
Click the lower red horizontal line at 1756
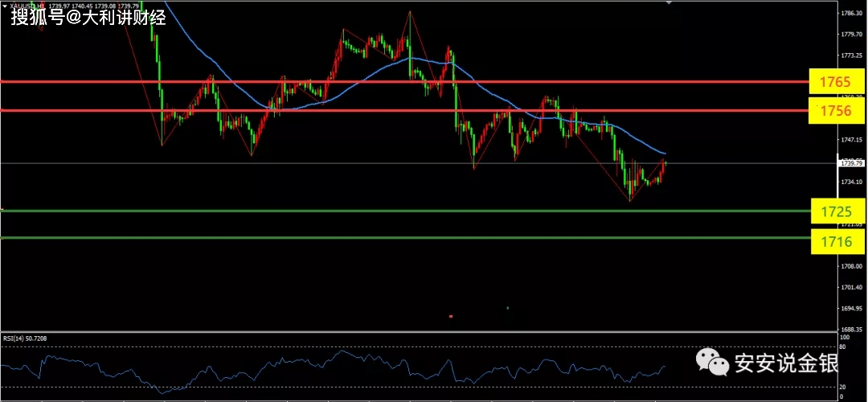point(402,109)
